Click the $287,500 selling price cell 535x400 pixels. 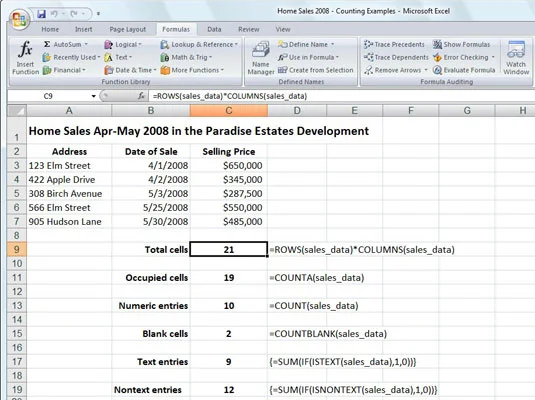point(229,194)
